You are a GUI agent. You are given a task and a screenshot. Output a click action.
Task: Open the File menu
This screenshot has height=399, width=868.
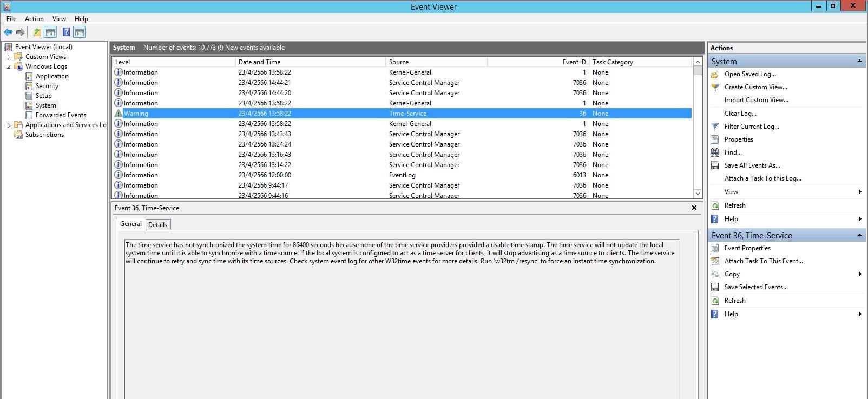pyautogui.click(x=11, y=19)
